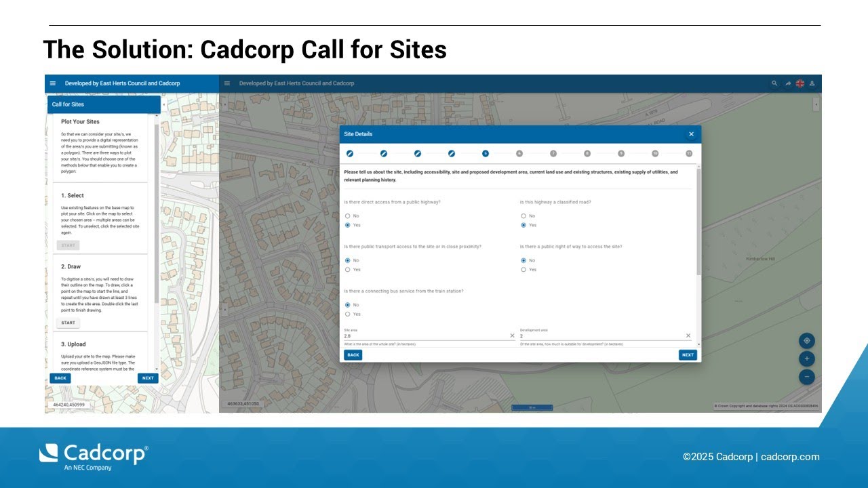868x488 pixels.
Task: Click the Call for Sites panel title bar
Action: pos(104,104)
